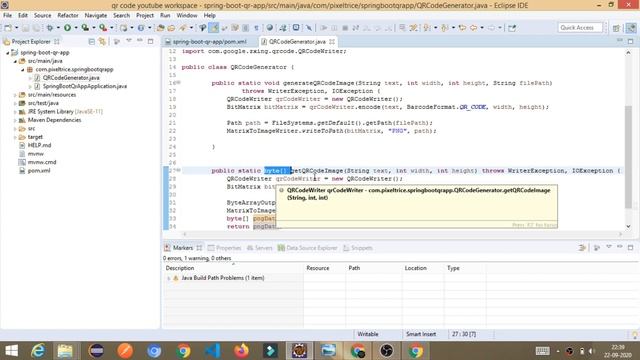Click the Pin Editor toolbar icon
The image size is (640, 360).
pos(512,28)
